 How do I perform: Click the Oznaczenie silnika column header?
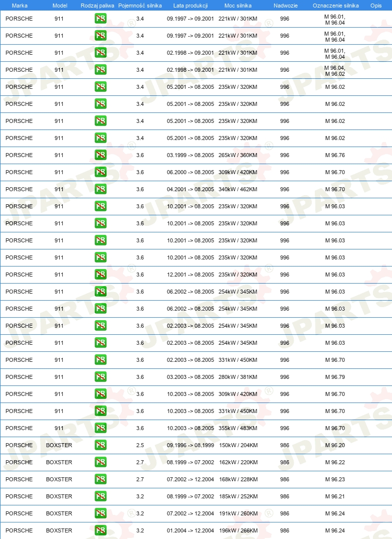[x=336, y=6]
